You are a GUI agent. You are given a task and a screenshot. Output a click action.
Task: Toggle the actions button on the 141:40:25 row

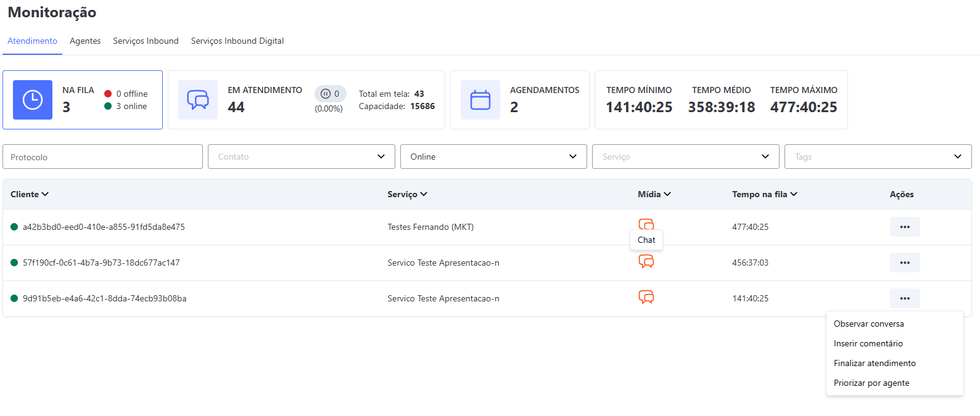904,298
